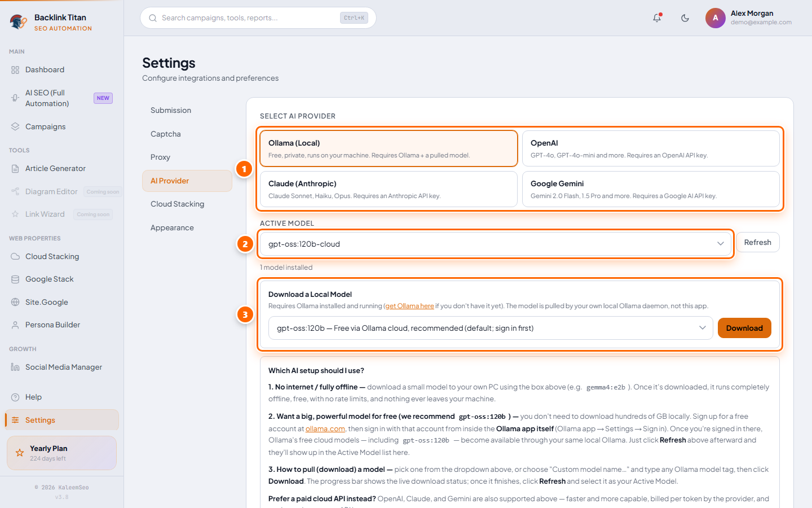Click the search magnifier icon
The width and height of the screenshot is (812, 508).
tap(153, 18)
